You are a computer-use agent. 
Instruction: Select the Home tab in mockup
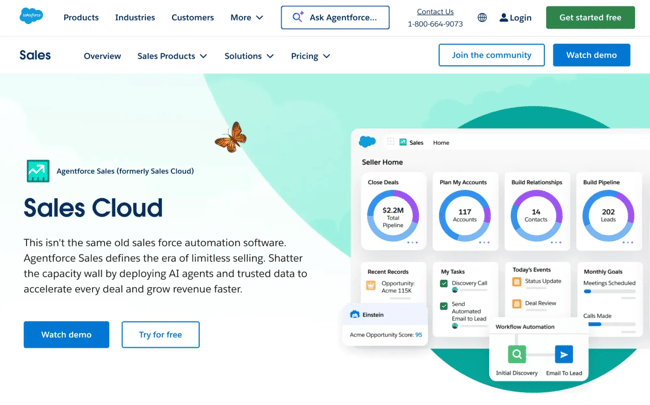click(x=441, y=143)
